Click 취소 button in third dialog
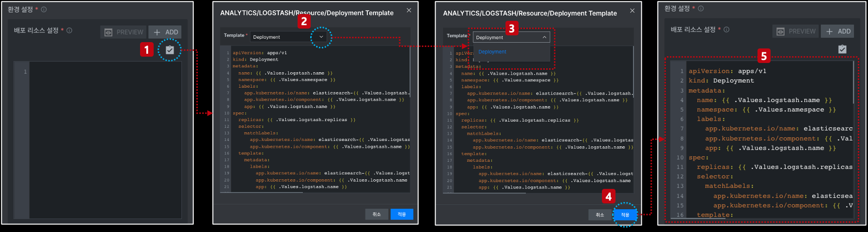Viewport: 868px width, 232px height. point(600,215)
